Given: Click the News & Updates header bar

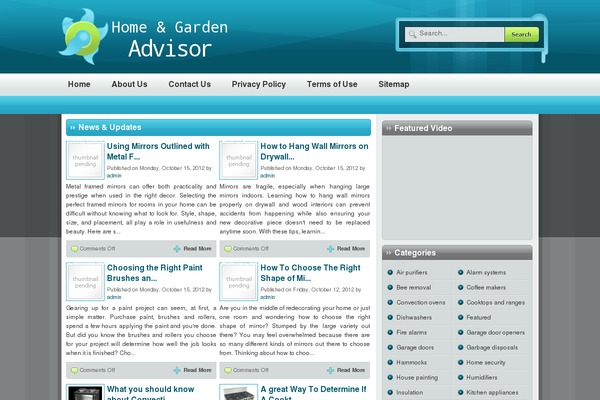Looking at the screenshot, I should [218, 127].
